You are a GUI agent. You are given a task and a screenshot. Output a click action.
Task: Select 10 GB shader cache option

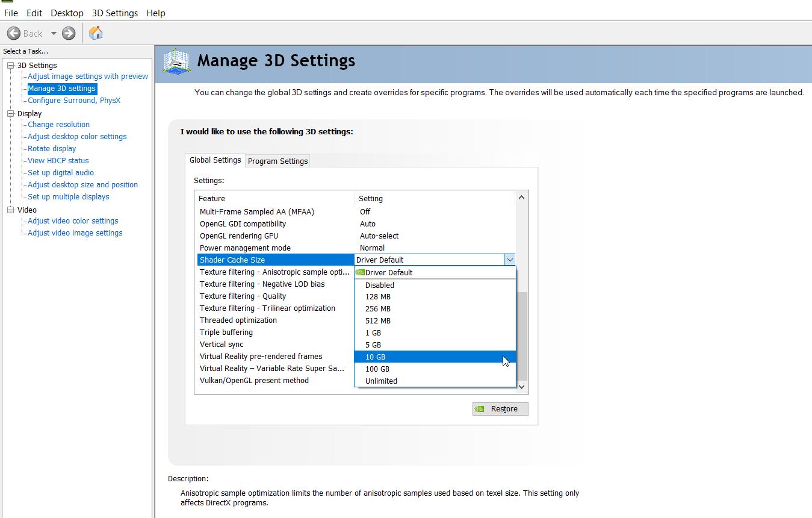376,357
